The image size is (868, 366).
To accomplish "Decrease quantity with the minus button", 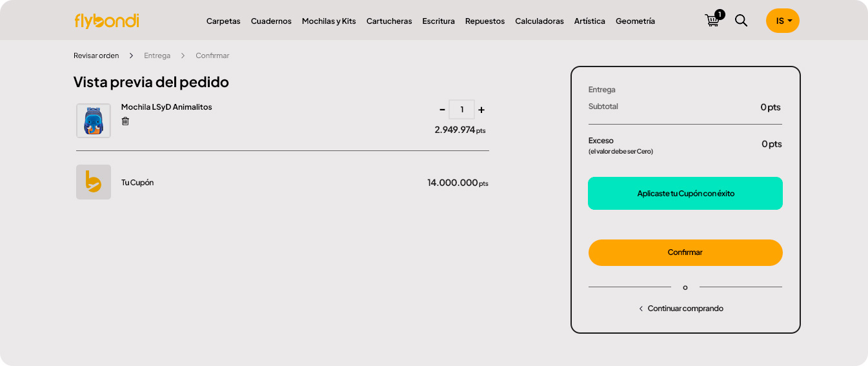I will (x=442, y=110).
